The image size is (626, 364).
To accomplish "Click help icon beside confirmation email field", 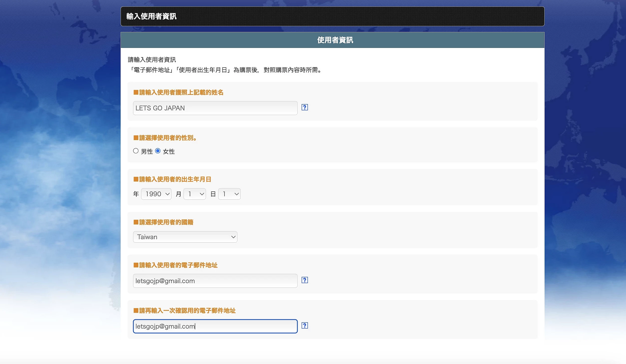I will point(304,326).
